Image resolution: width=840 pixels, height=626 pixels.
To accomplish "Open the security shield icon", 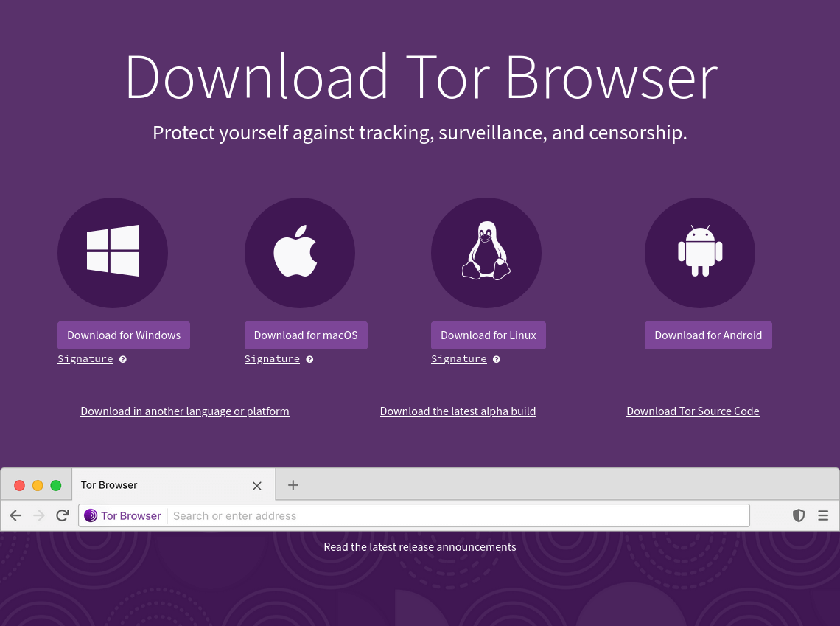I will pos(799,515).
